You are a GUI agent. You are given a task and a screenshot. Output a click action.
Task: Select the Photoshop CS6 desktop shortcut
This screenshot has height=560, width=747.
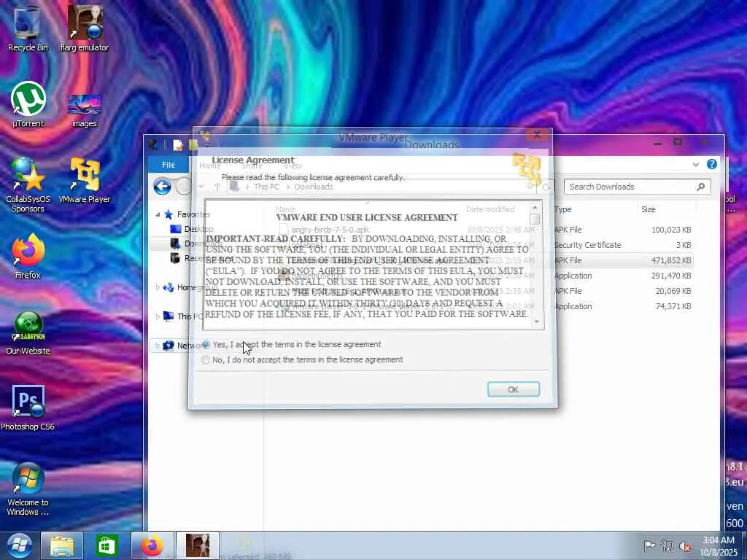point(28,408)
